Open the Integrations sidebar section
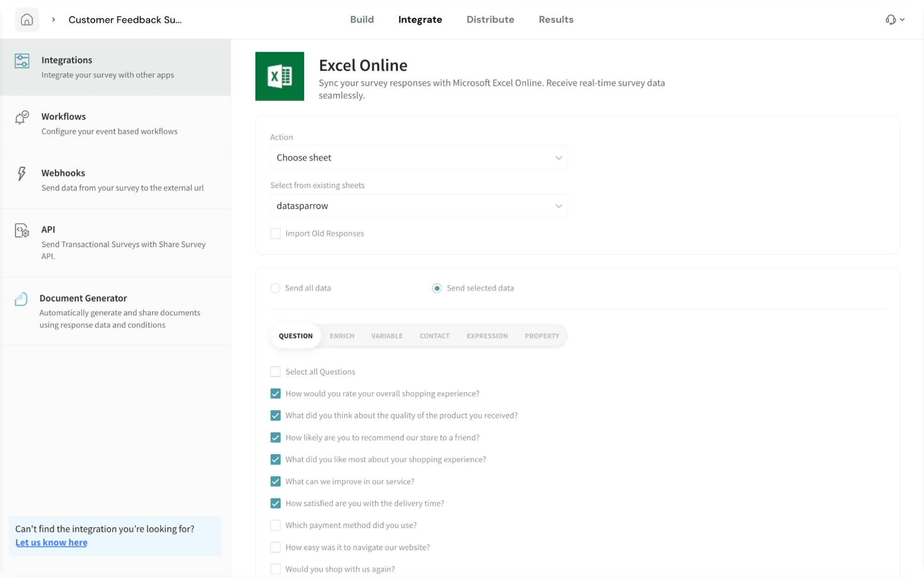The width and height of the screenshot is (924, 578). (116, 67)
